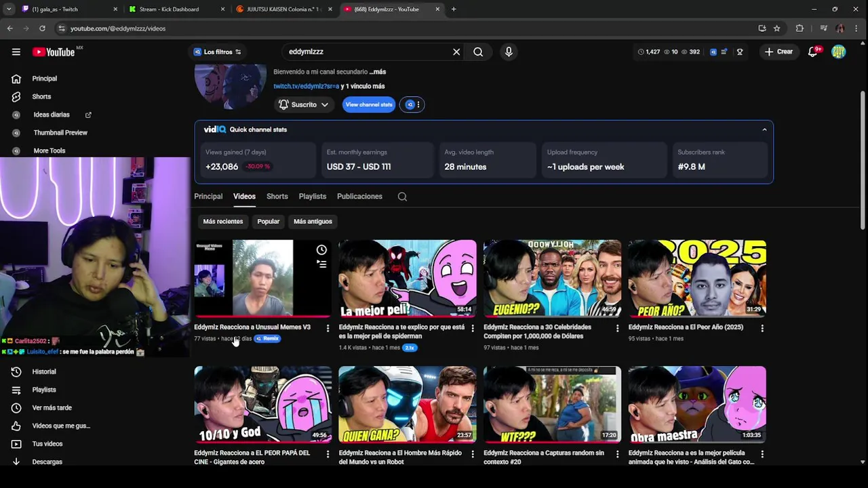This screenshot has height=488, width=868.
Task: Open More Tools in the sidebar
Action: click(50, 150)
